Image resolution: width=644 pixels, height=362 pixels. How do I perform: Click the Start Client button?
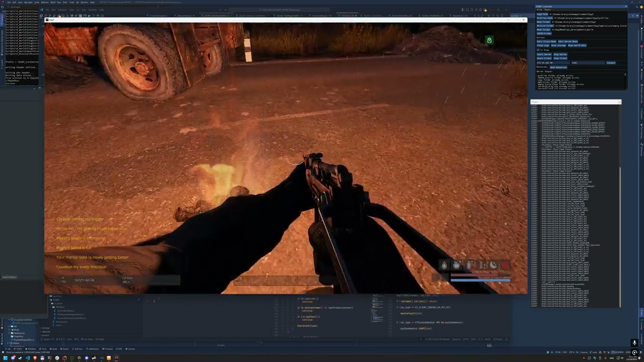544,58
